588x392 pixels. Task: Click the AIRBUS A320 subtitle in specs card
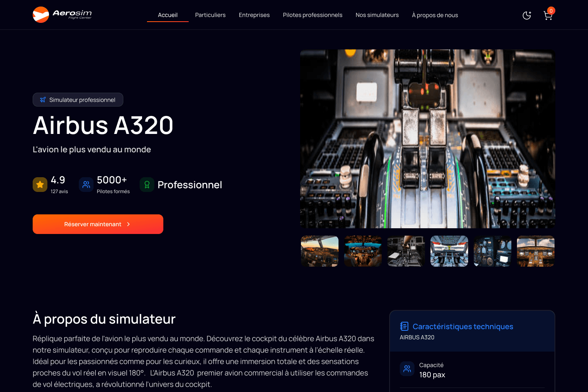417,337
